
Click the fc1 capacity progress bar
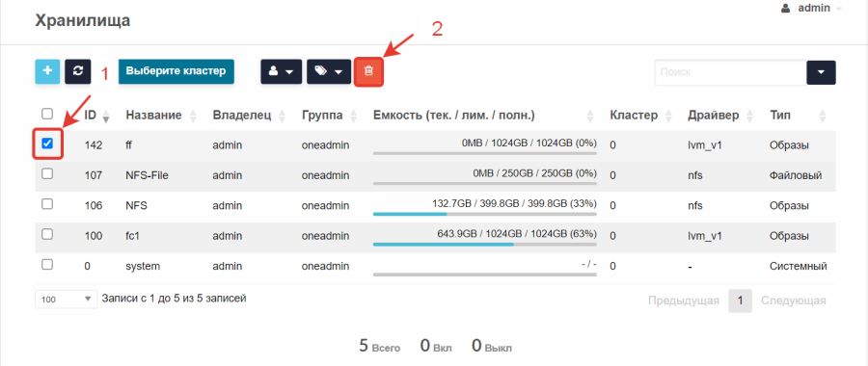485,244
